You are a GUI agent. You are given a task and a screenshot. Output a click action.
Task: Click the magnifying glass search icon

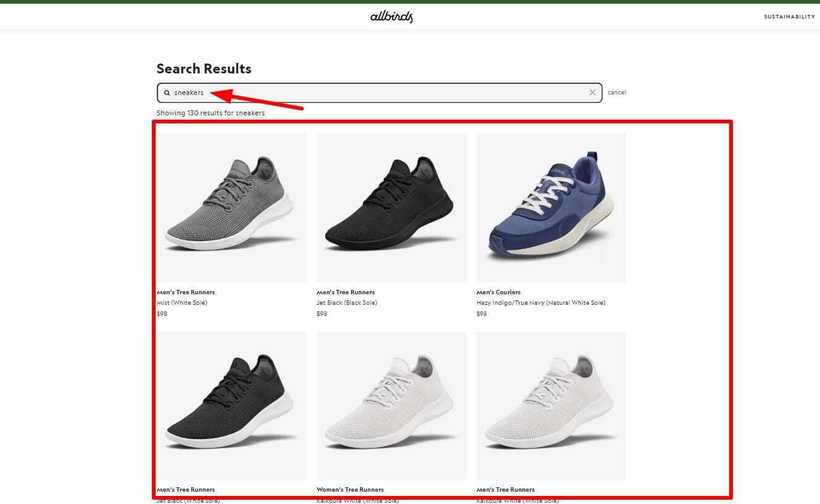[167, 93]
